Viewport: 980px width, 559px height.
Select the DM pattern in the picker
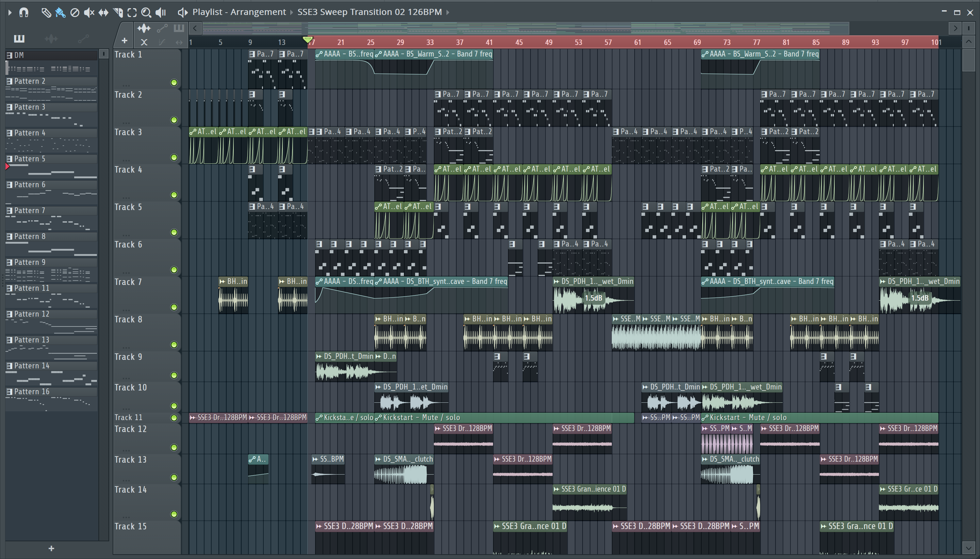51,55
